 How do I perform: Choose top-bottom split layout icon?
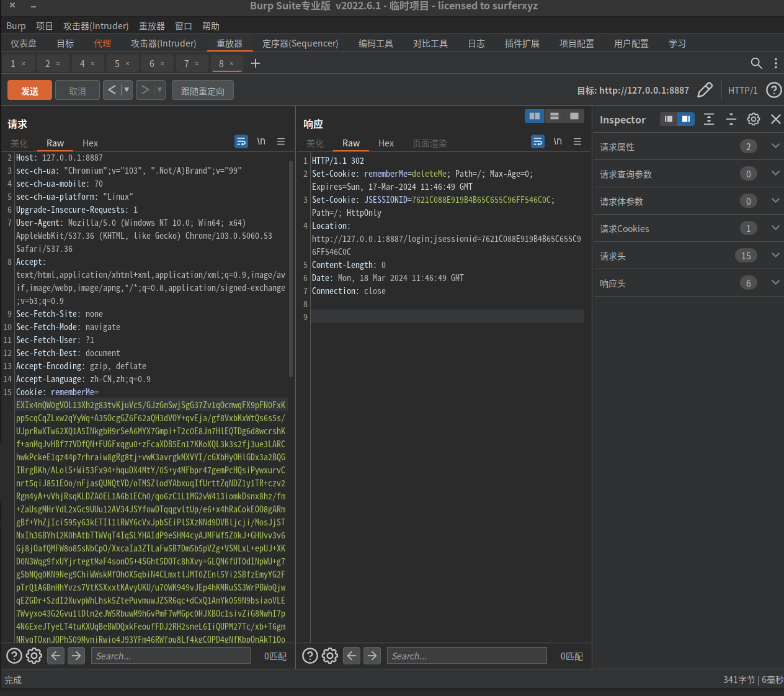click(x=555, y=116)
